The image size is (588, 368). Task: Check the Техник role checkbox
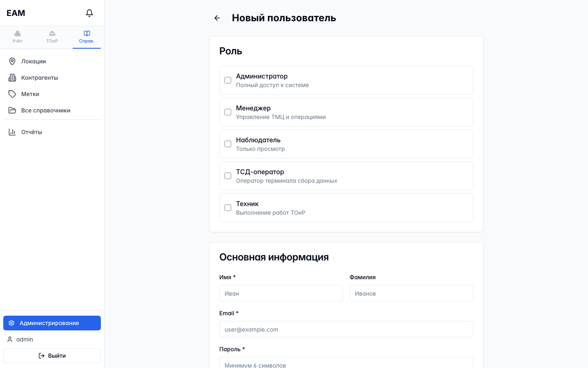tap(228, 208)
